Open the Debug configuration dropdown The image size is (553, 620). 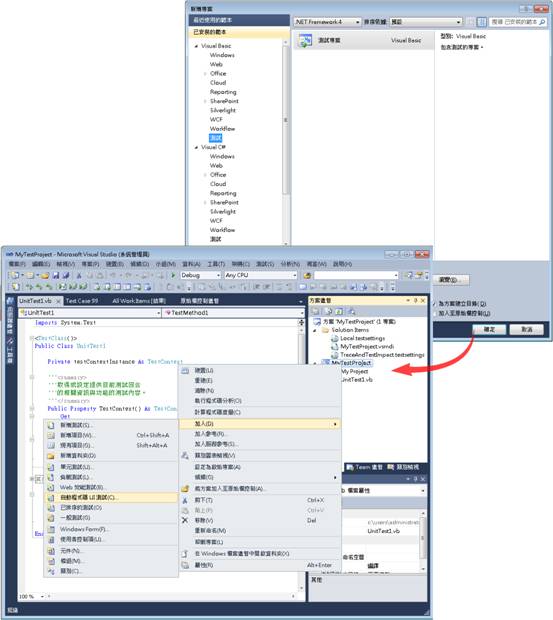201,275
